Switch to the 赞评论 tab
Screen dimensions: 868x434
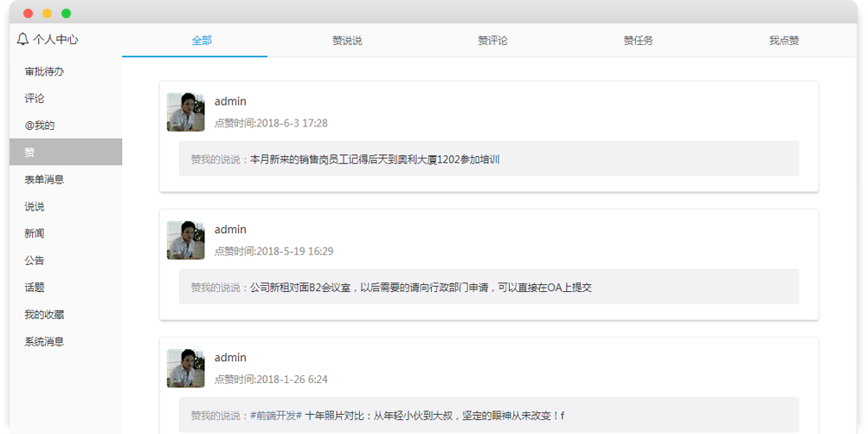point(492,41)
